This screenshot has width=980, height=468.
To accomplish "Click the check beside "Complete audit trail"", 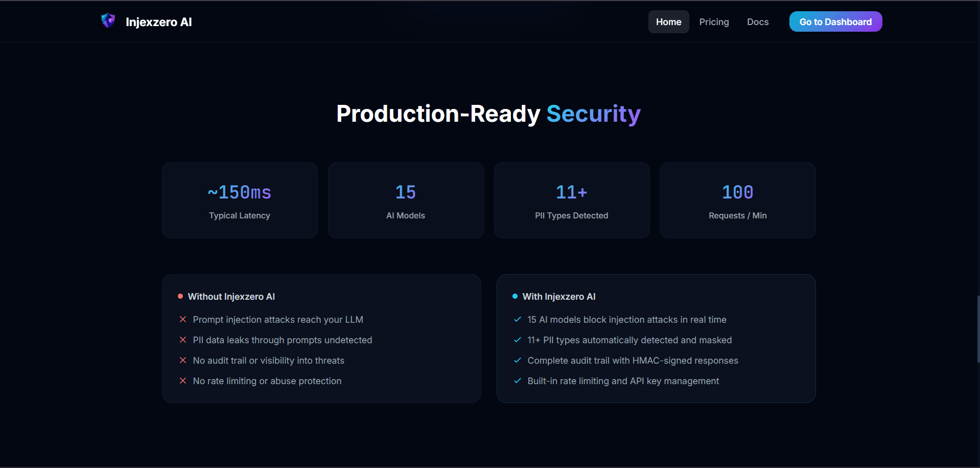I will pyautogui.click(x=517, y=360).
